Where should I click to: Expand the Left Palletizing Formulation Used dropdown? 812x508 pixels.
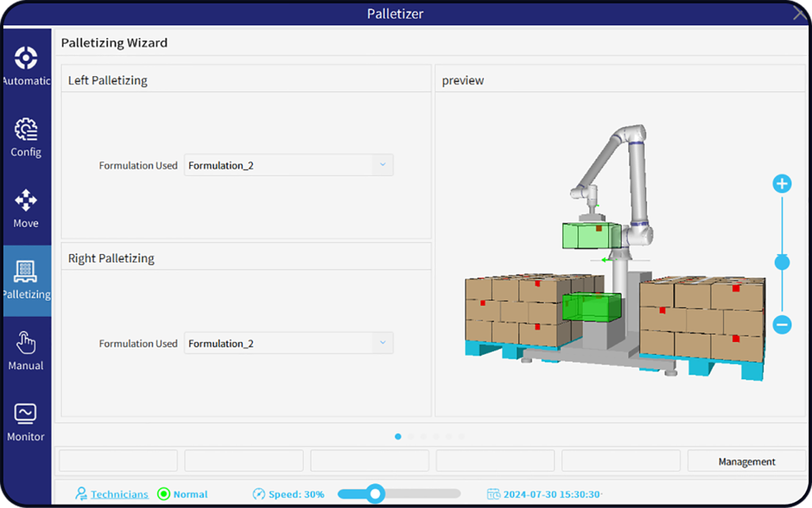(382, 165)
